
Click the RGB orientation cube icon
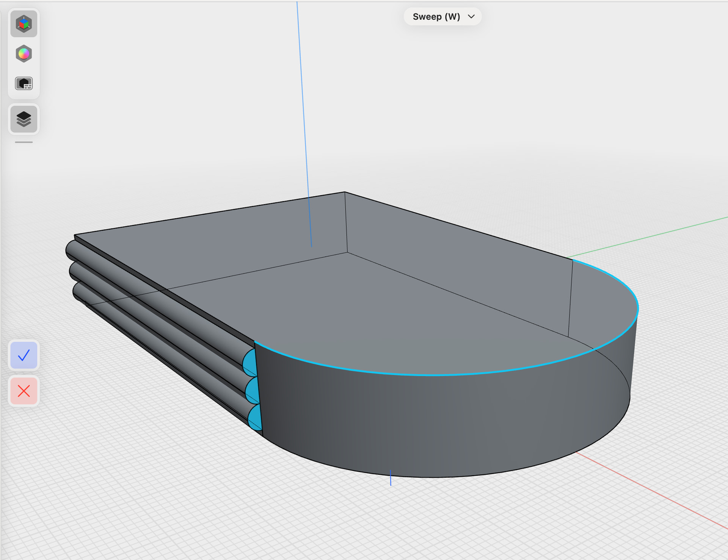[24, 24]
